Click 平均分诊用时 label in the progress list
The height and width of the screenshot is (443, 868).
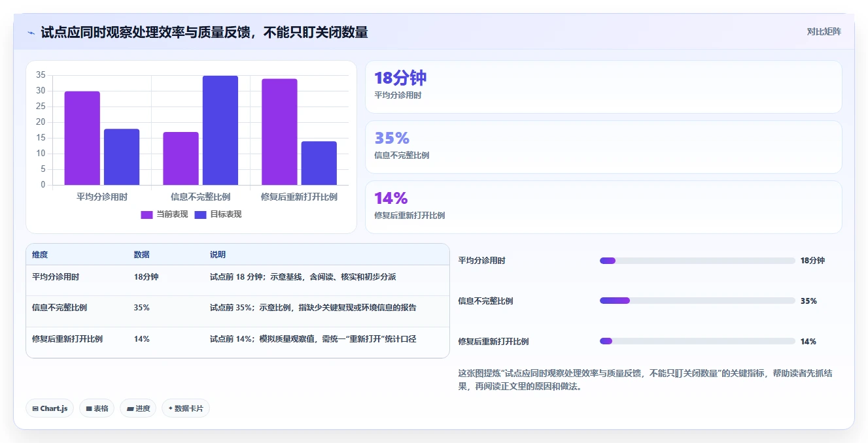coord(482,261)
